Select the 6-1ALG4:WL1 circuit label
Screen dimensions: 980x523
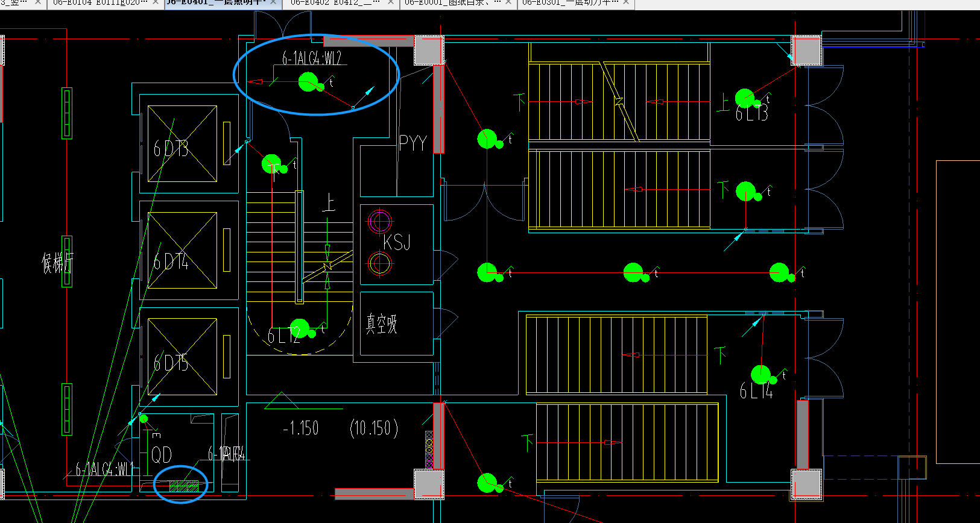[x=104, y=469]
